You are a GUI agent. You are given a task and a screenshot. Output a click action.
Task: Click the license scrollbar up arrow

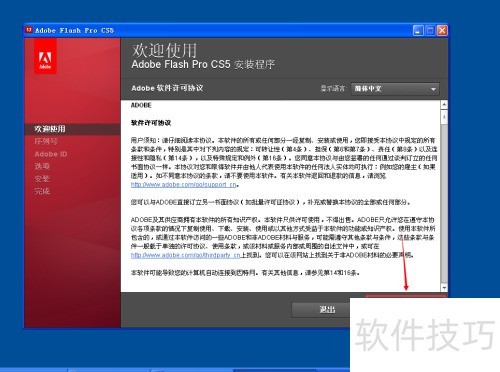click(444, 104)
